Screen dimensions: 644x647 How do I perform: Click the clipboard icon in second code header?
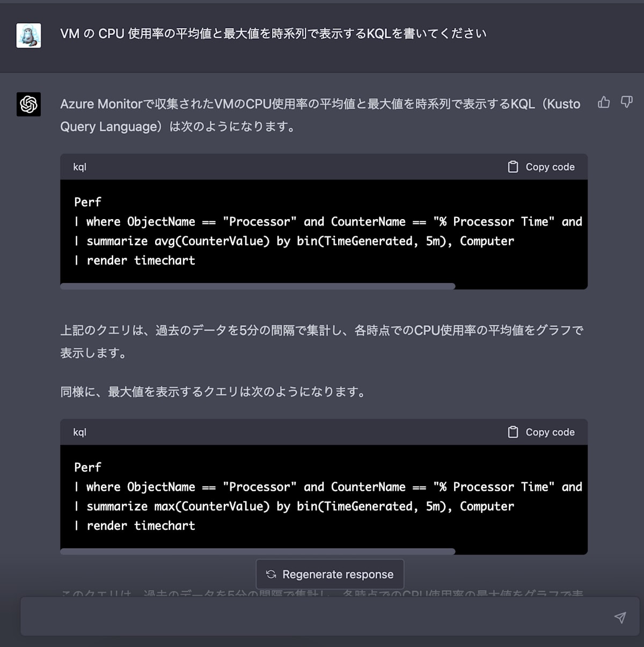coord(513,432)
